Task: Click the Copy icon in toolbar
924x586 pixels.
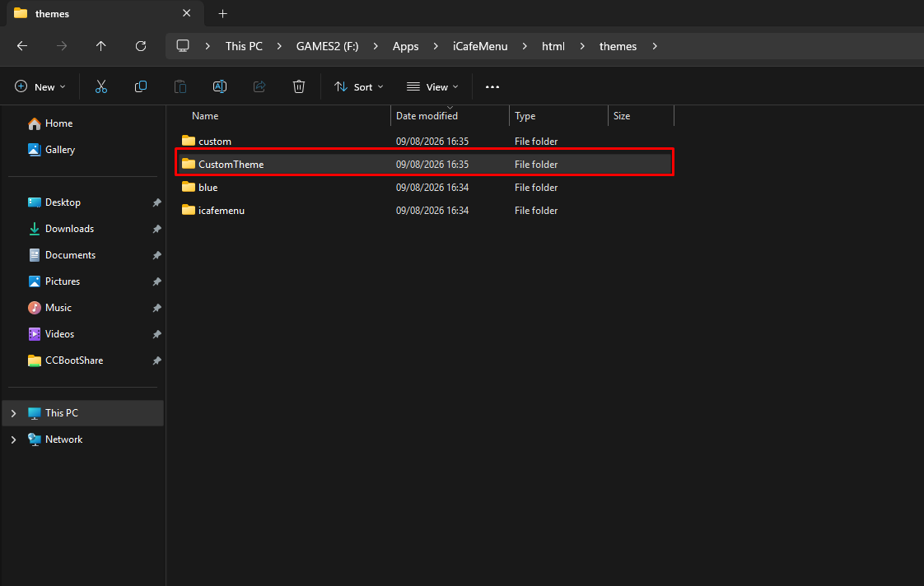Action: click(140, 86)
